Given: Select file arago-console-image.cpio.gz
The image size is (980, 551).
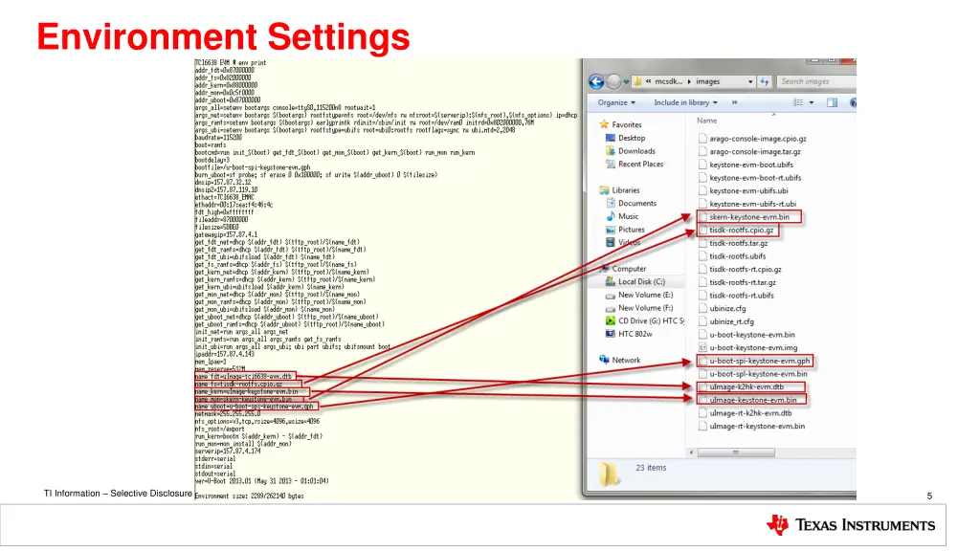Looking at the screenshot, I should (x=758, y=139).
